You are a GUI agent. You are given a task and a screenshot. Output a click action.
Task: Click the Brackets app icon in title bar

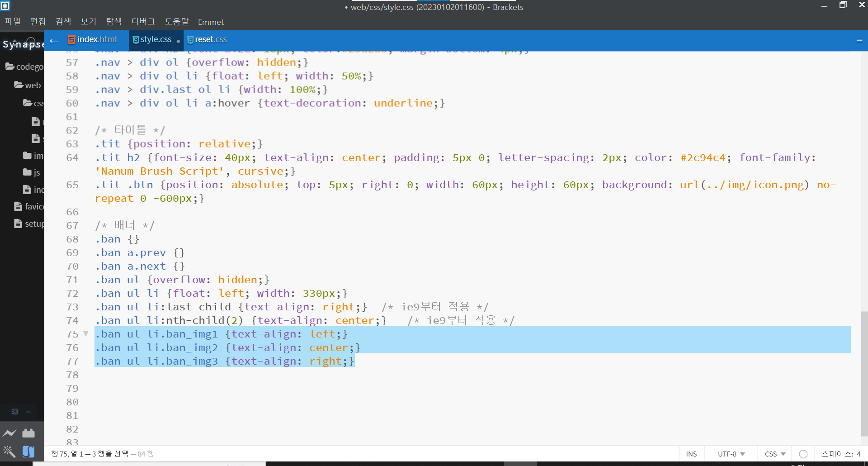click(x=5, y=6)
